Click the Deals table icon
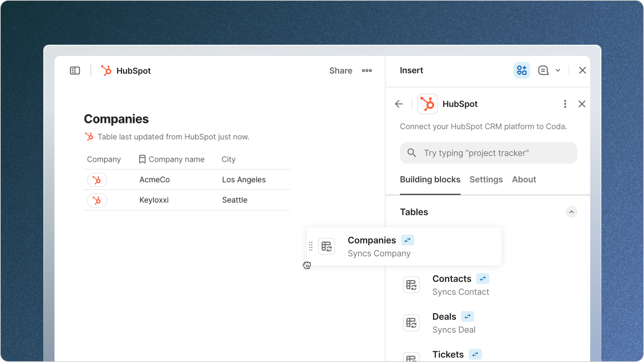 click(x=411, y=323)
